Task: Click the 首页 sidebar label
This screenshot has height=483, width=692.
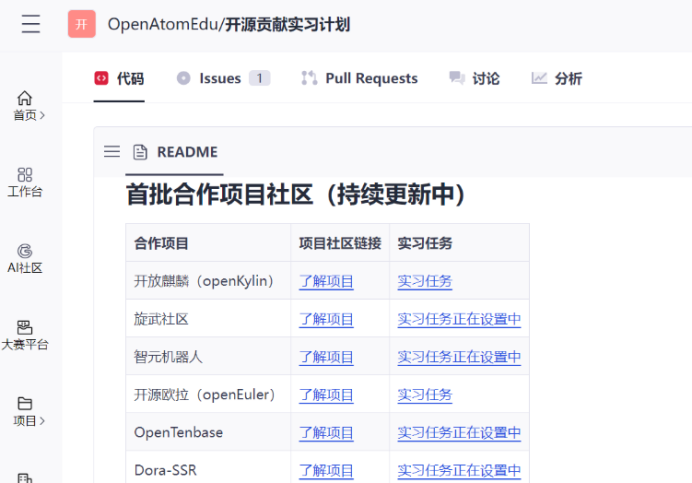Action: coord(25,115)
